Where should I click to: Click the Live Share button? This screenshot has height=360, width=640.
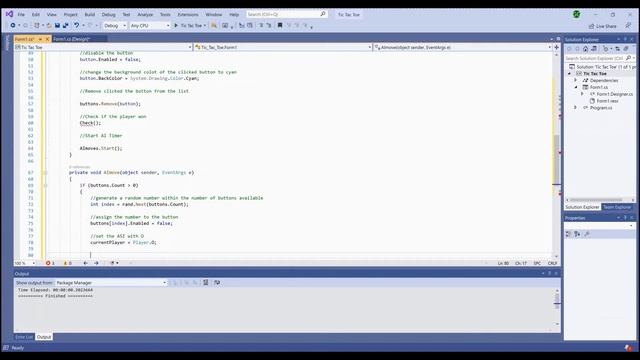(602, 26)
